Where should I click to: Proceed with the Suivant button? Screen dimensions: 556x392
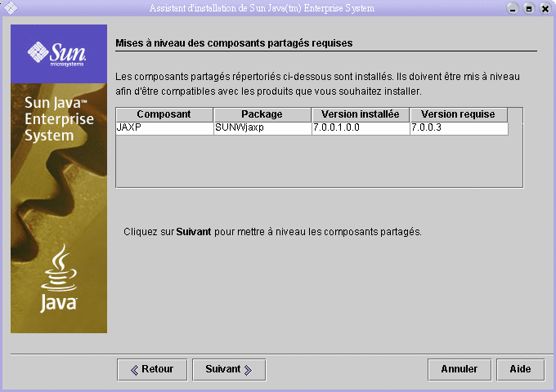point(229,370)
